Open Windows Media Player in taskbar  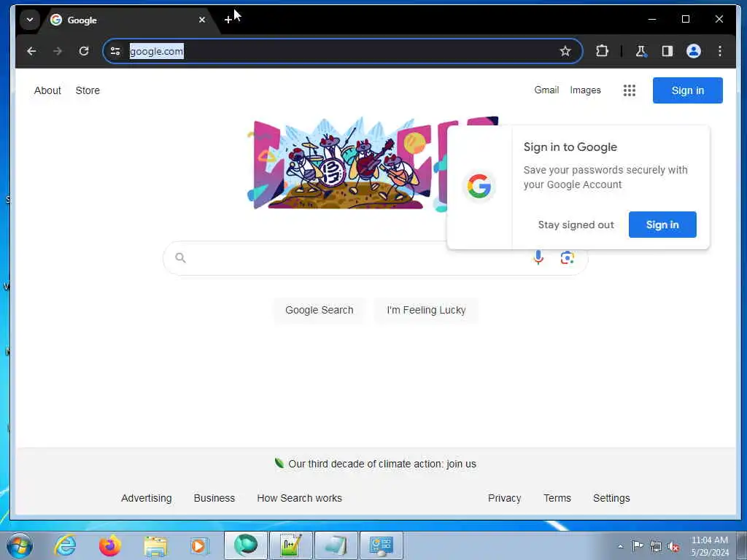click(x=199, y=545)
